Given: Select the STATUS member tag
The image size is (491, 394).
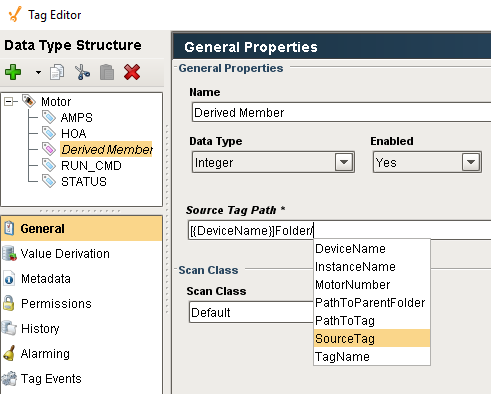Looking at the screenshot, I should [84, 182].
